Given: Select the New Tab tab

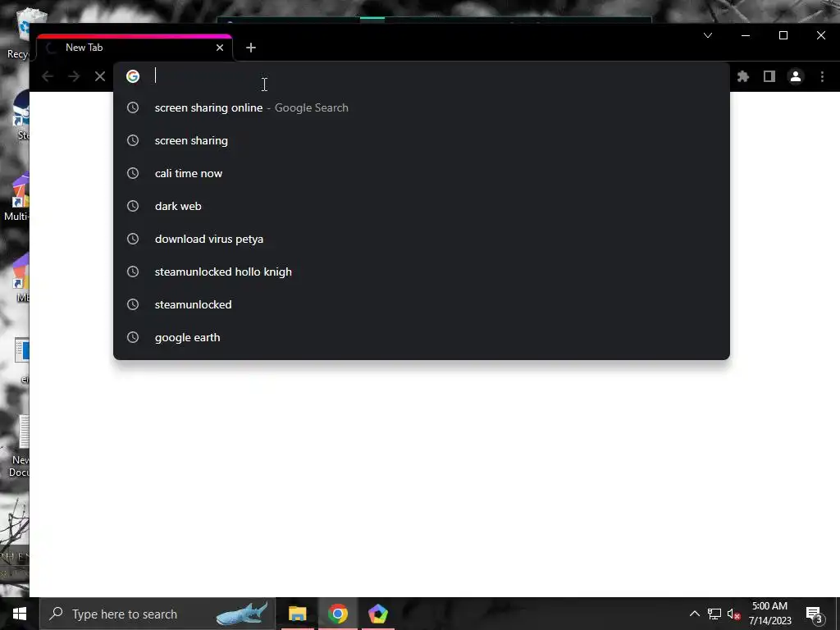Looking at the screenshot, I should (x=135, y=48).
